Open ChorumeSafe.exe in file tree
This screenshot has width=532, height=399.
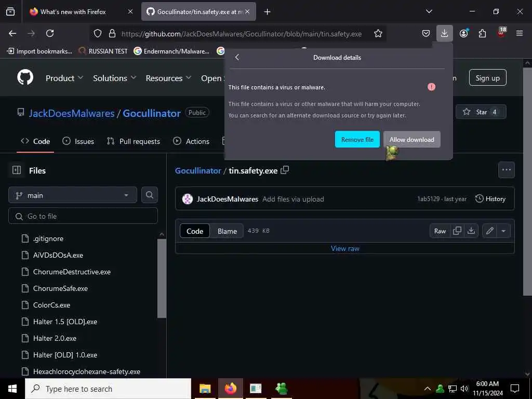[x=60, y=288]
